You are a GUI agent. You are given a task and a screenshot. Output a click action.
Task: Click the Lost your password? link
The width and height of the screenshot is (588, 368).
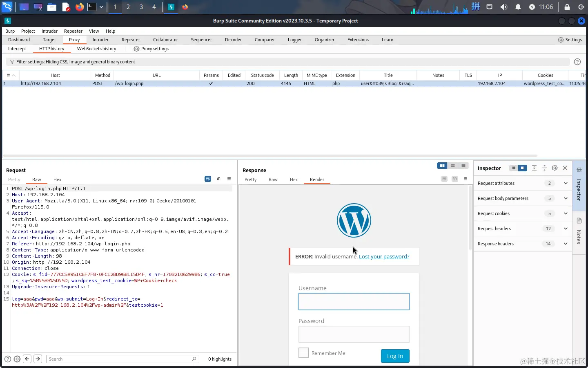click(384, 256)
